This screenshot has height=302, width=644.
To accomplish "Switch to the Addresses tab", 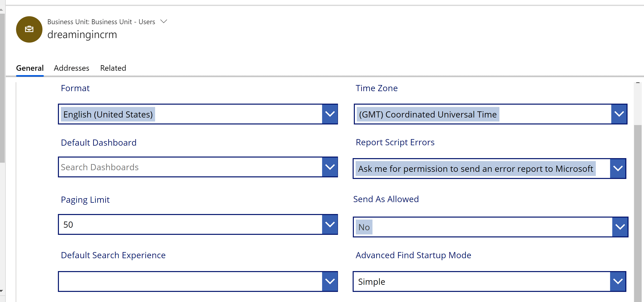I will tap(71, 68).
